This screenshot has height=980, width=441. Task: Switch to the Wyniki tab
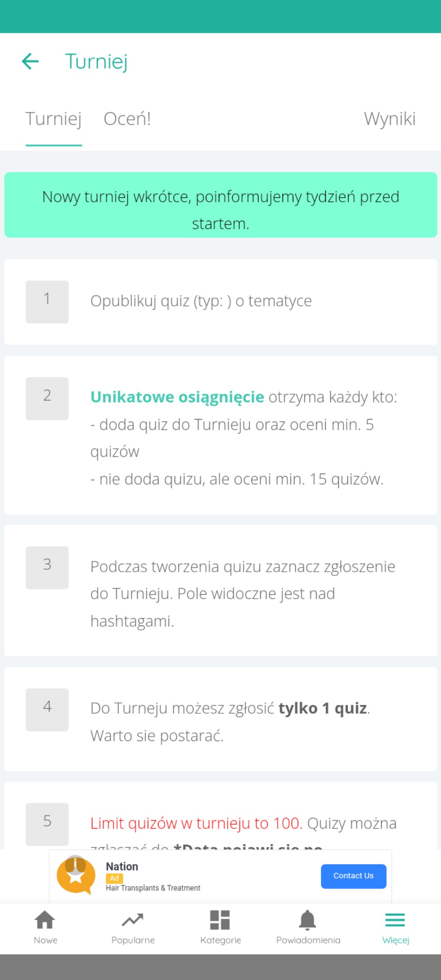(389, 119)
